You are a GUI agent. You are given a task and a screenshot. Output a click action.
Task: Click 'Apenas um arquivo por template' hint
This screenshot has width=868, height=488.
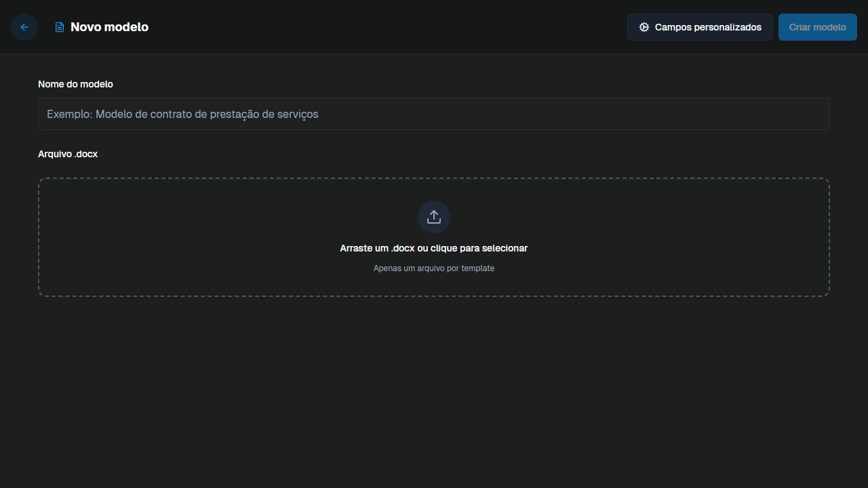click(x=434, y=268)
